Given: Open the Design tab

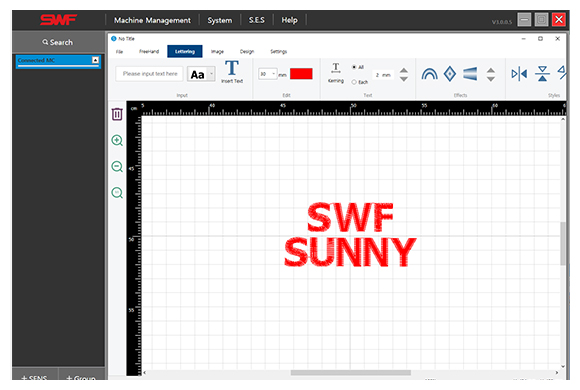Looking at the screenshot, I should click(x=247, y=51).
